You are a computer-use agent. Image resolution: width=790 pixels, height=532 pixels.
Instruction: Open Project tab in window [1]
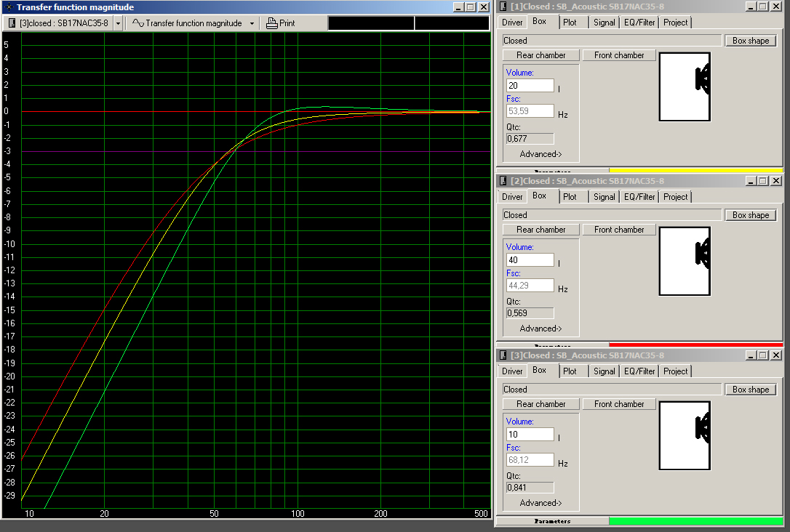pyautogui.click(x=675, y=22)
